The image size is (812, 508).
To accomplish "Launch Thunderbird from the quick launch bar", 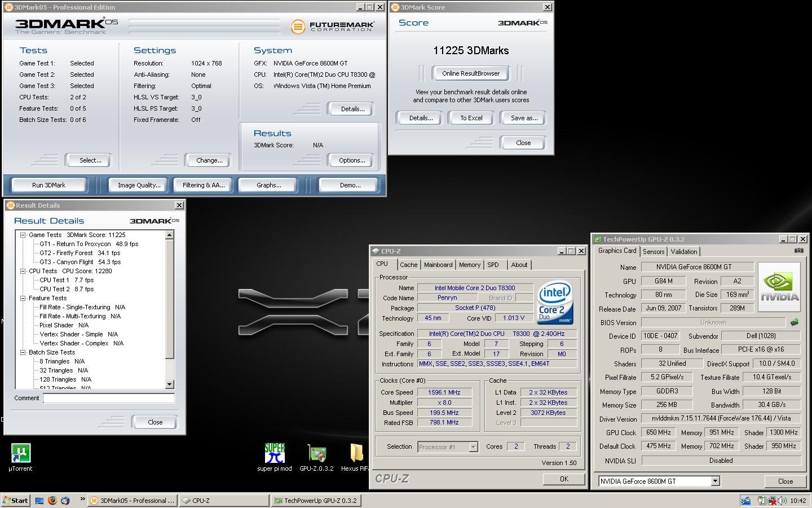I will click(65, 500).
